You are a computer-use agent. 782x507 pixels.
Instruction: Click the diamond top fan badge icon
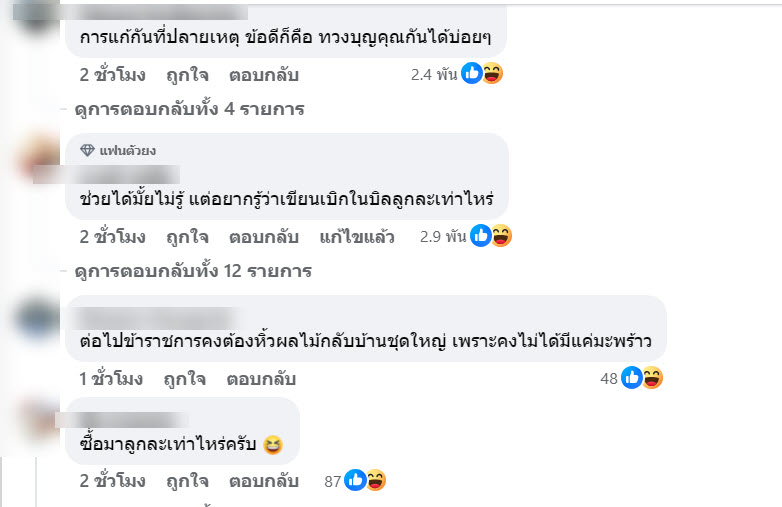87,151
